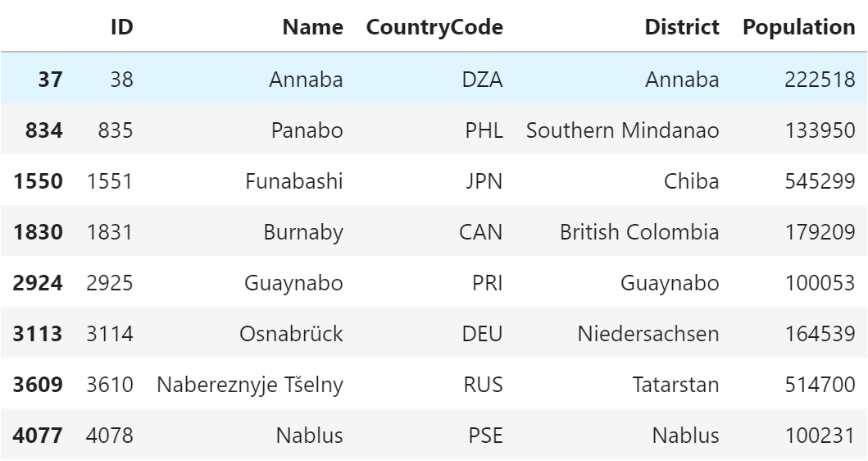The height and width of the screenshot is (461, 868).
Task: Select country code PSE cell
Action: click(x=485, y=436)
